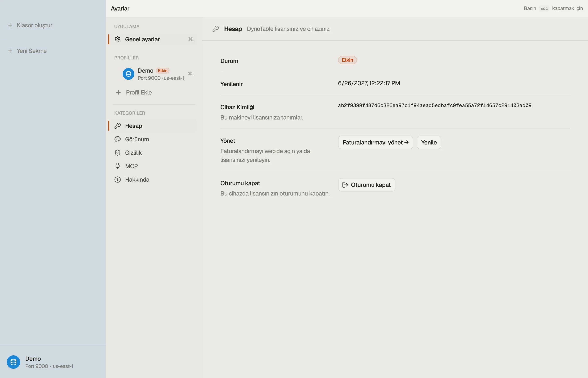Click the UYGULAMA section heading
The height and width of the screenshot is (378, 588).
tap(127, 26)
